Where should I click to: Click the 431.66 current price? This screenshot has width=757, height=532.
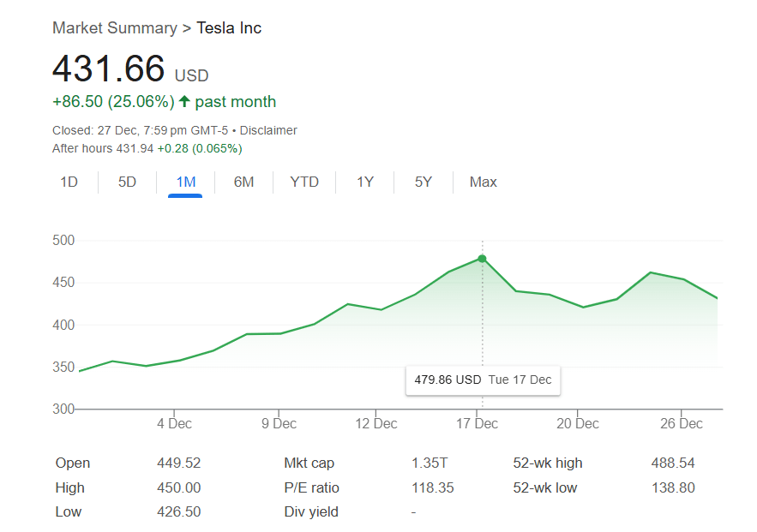click(x=108, y=69)
